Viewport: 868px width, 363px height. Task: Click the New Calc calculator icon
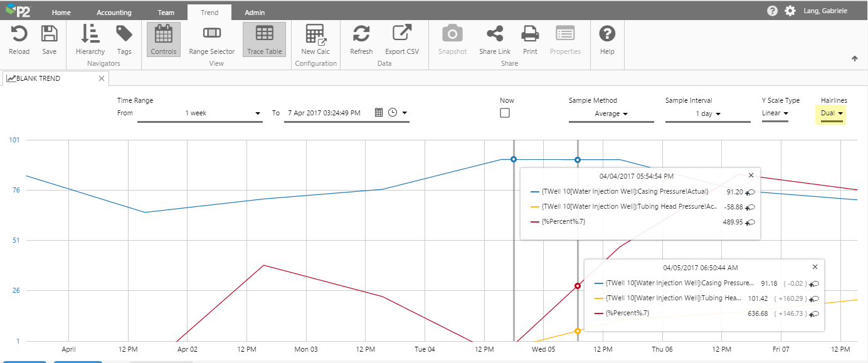tap(315, 34)
